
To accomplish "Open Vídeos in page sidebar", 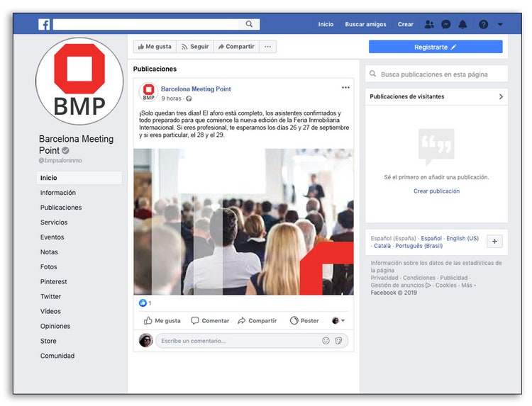I will [x=50, y=312].
